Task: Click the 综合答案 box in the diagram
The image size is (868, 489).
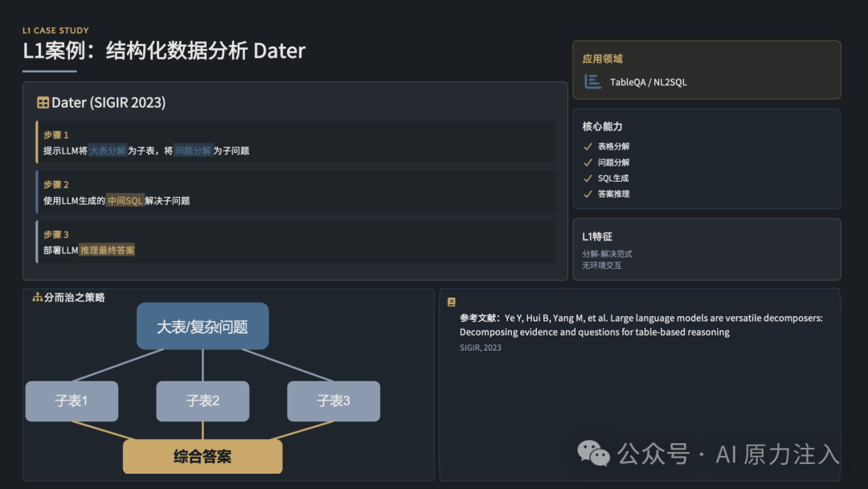Action: pos(203,456)
